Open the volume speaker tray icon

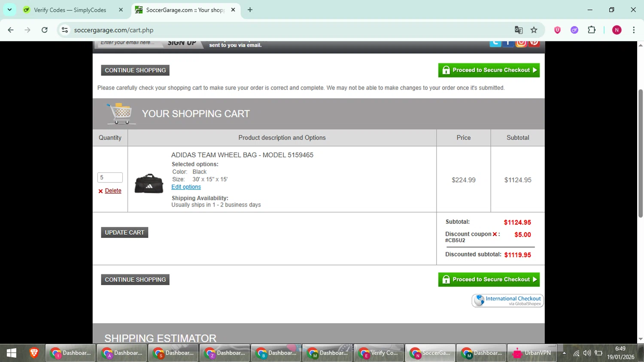(587, 353)
